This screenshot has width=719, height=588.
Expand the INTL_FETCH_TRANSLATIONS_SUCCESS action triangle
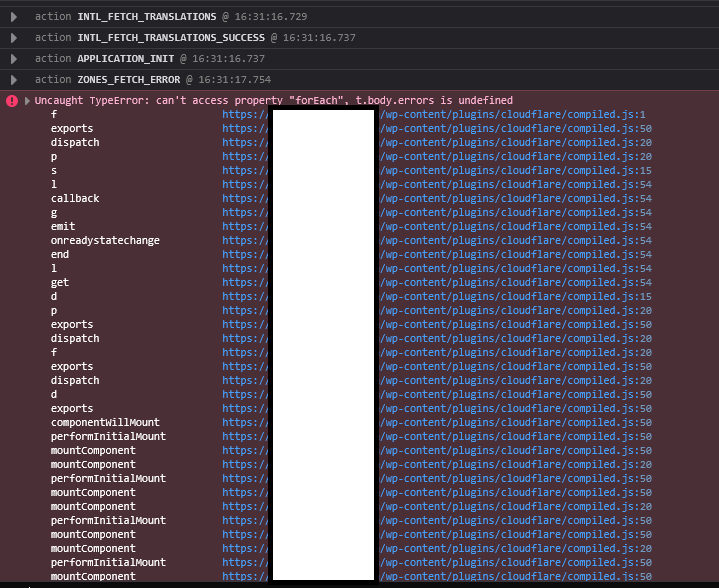[14, 38]
